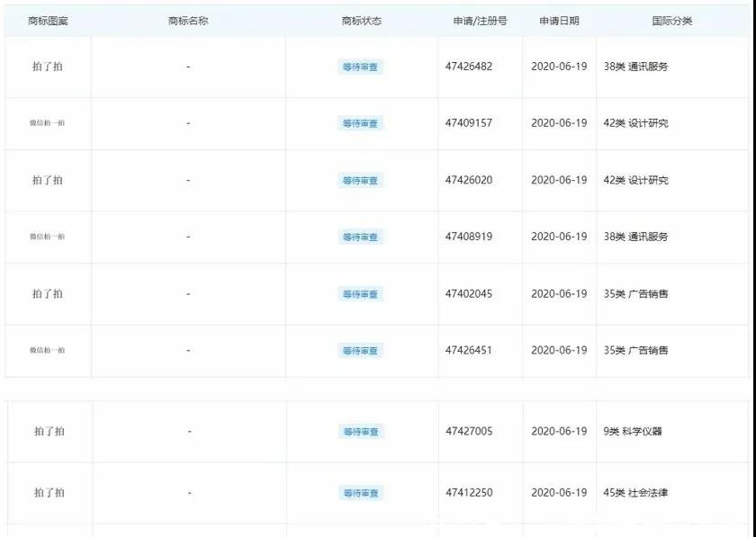Open 拍了拍 trademark image in row 47426482
The image size is (756, 537).
47,67
